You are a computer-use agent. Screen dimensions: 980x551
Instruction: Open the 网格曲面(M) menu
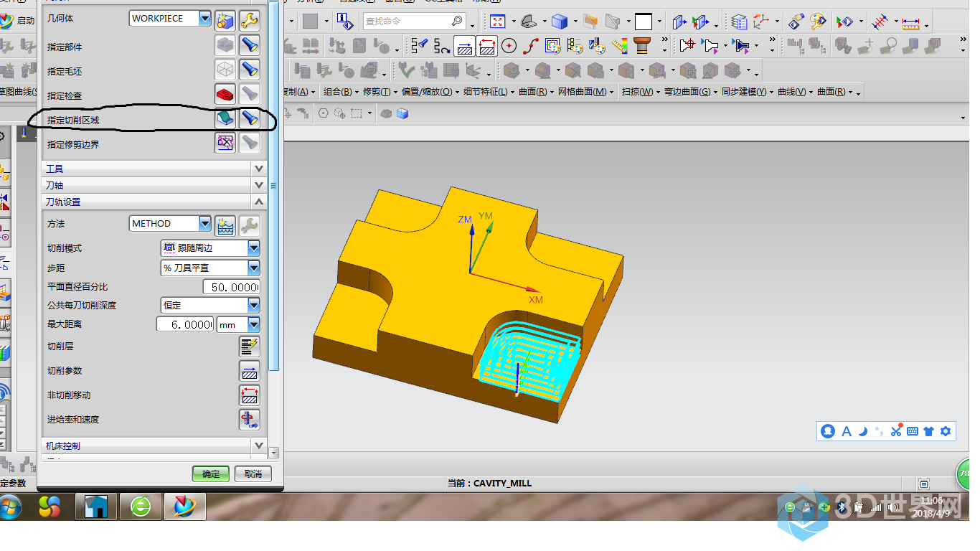coord(586,92)
